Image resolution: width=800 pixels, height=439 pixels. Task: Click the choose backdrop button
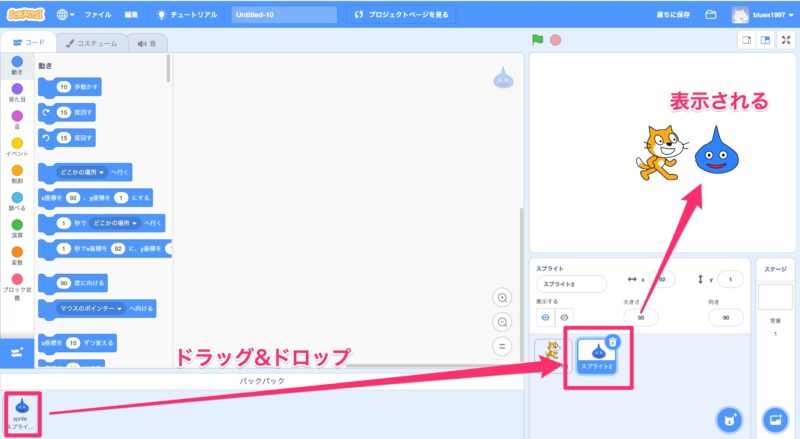774,418
